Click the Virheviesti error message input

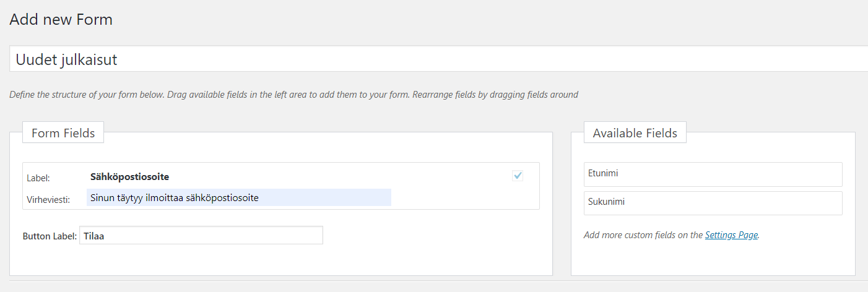pyautogui.click(x=239, y=198)
